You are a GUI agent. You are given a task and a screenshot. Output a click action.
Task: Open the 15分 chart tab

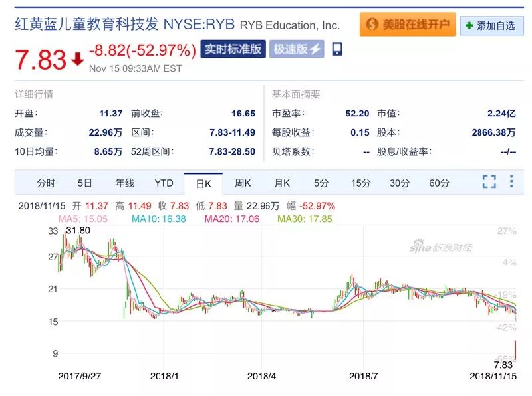point(360,183)
